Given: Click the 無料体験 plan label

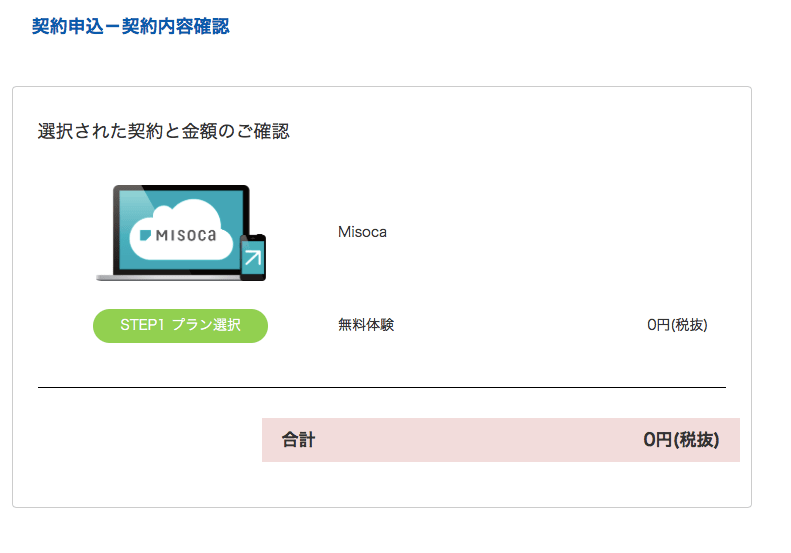Looking at the screenshot, I should point(366,325).
